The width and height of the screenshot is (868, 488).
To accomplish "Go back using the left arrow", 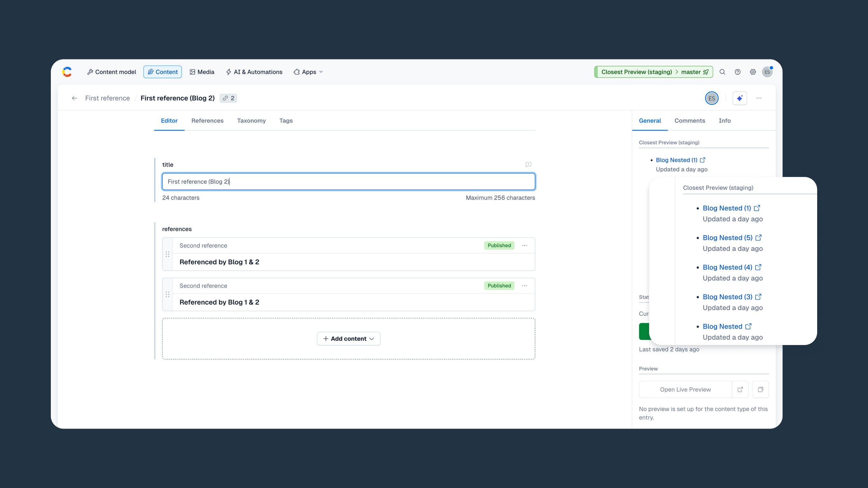I will tap(74, 98).
